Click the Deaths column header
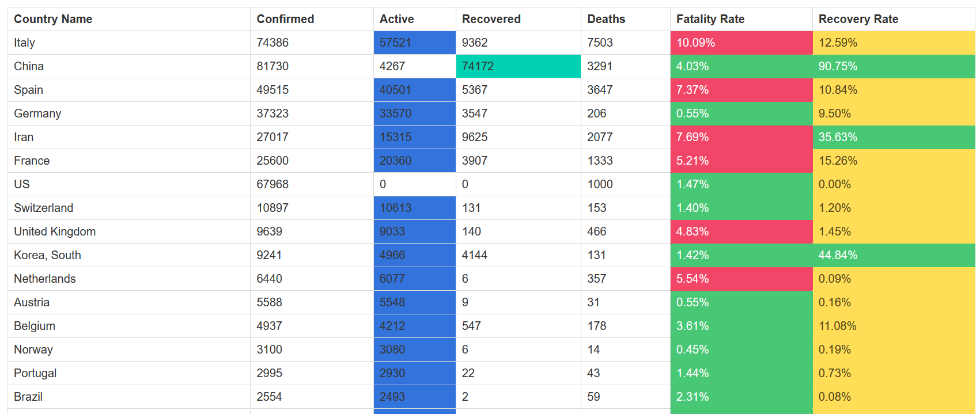This screenshot has width=980, height=414. [606, 19]
